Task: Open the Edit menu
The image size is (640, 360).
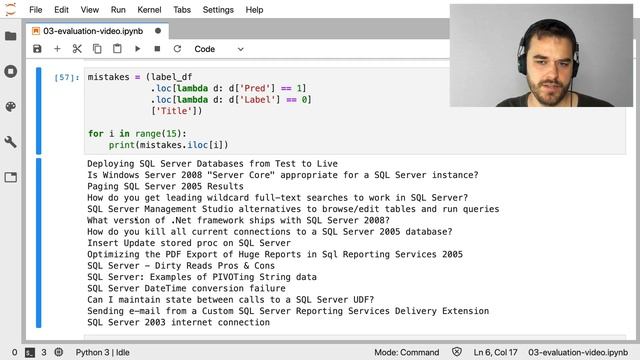Action: click(x=61, y=10)
